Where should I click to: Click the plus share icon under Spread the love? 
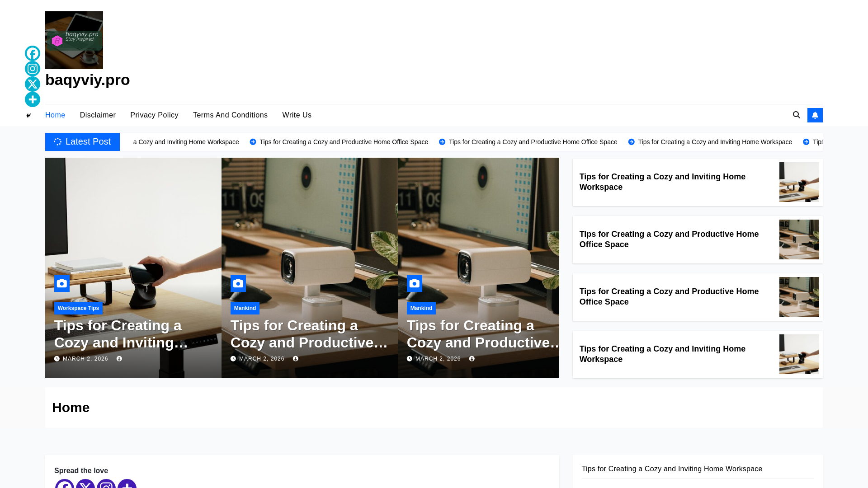click(127, 483)
